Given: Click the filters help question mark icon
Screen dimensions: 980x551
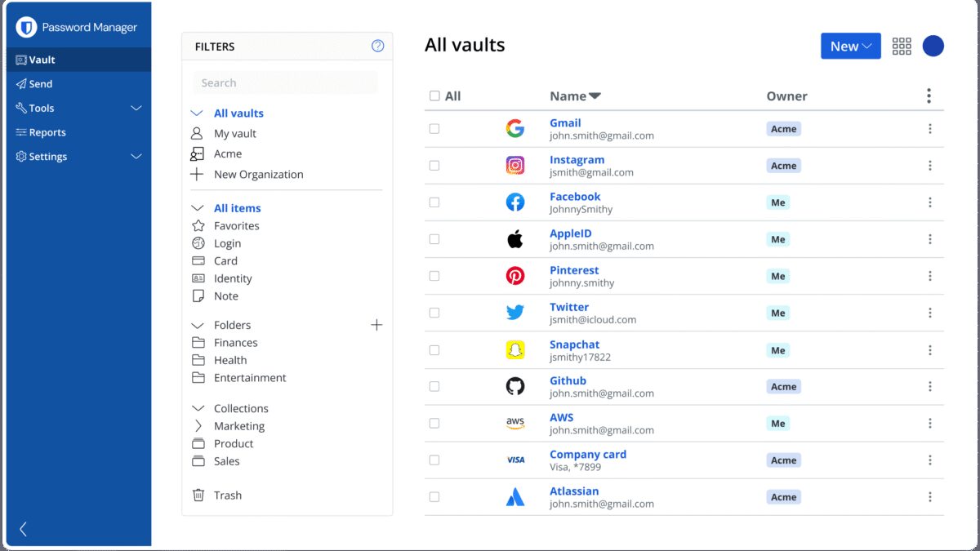Looking at the screenshot, I should (x=377, y=47).
